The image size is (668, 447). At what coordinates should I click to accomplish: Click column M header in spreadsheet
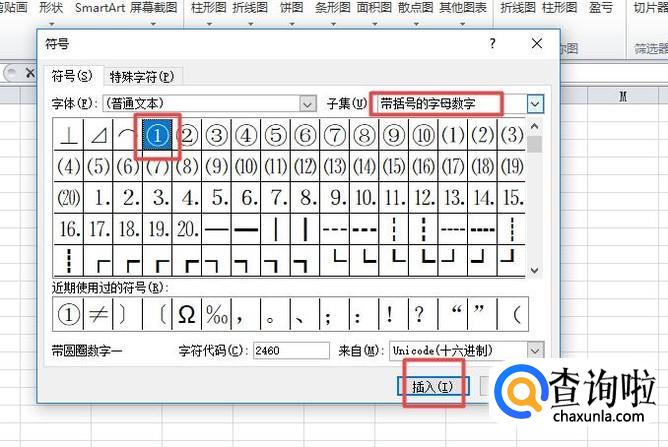[623, 96]
